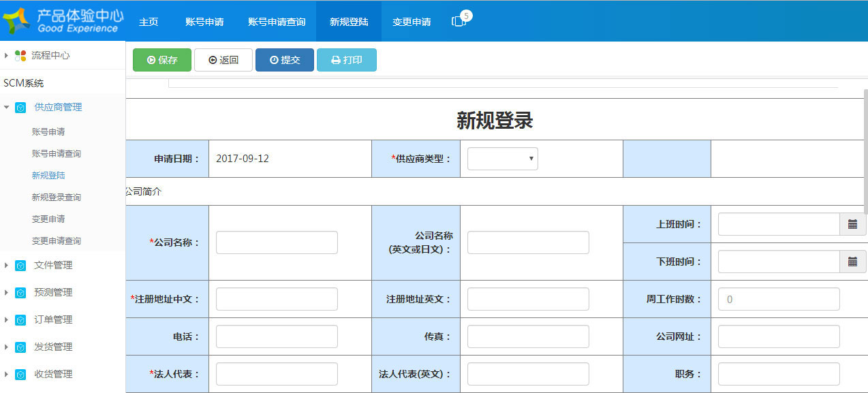Select 新规登陆 in sidebar

click(48, 176)
